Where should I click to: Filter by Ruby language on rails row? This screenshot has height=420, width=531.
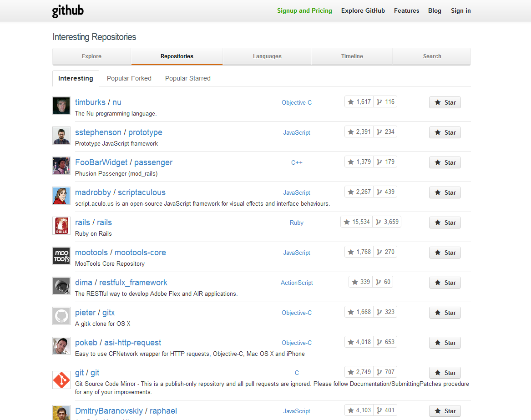pyautogui.click(x=297, y=223)
